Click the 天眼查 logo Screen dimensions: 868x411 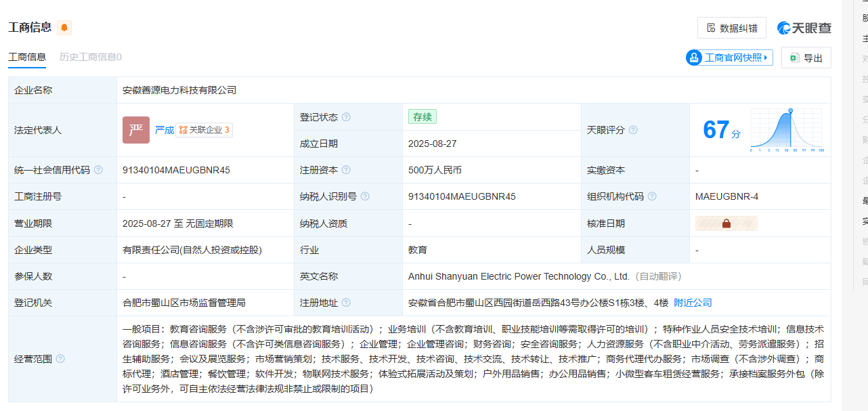pyautogui.click(x=804, y=28)
